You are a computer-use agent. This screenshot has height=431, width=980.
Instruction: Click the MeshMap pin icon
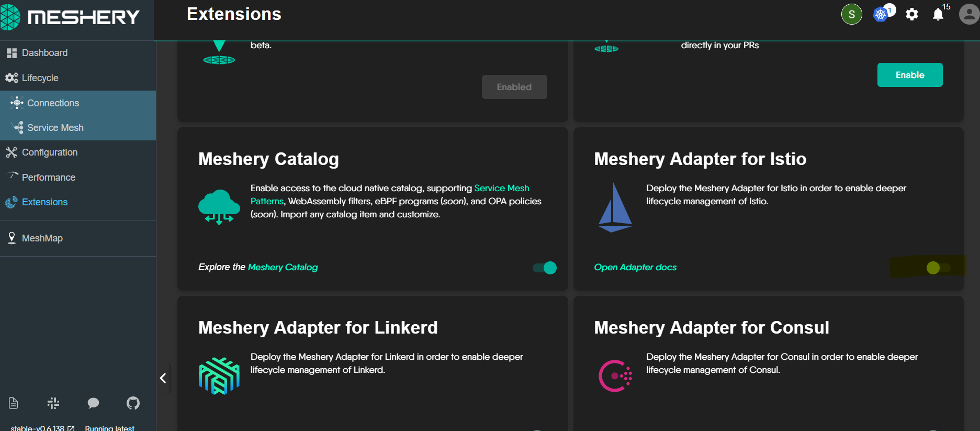12,238
